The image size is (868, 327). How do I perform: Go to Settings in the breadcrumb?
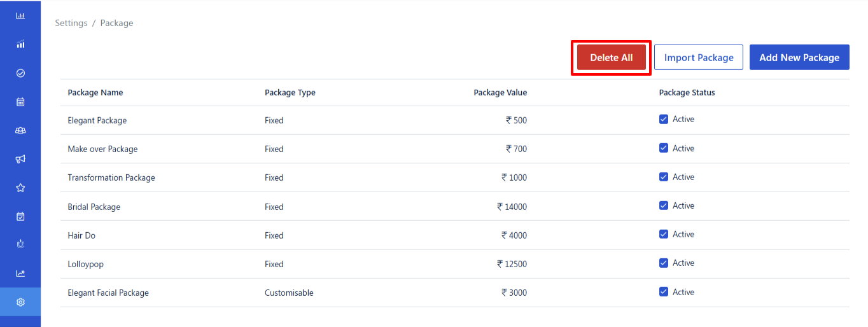coord(71,23)
